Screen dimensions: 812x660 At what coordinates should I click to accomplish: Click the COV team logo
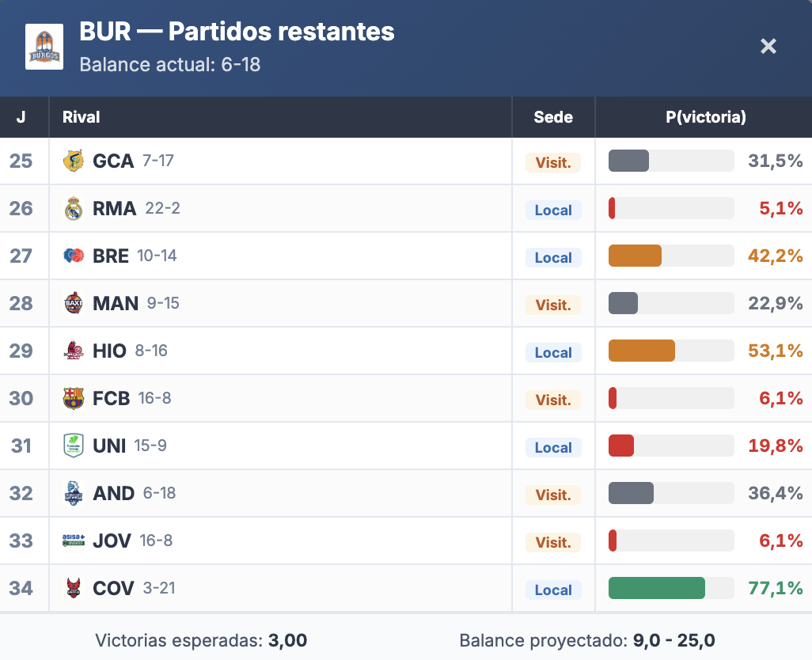(74, 588)
